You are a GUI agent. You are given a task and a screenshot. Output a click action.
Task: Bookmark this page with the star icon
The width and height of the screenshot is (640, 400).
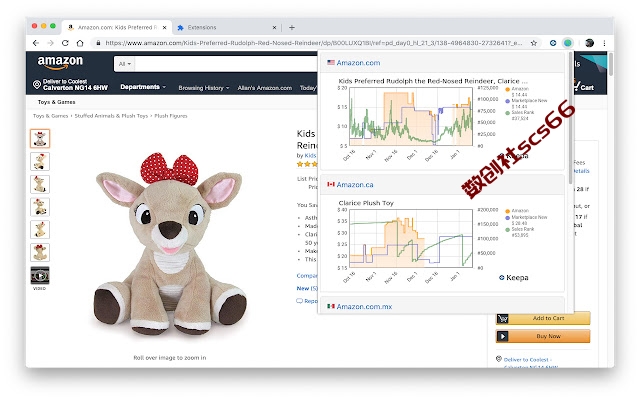click(x=533, y=43)
